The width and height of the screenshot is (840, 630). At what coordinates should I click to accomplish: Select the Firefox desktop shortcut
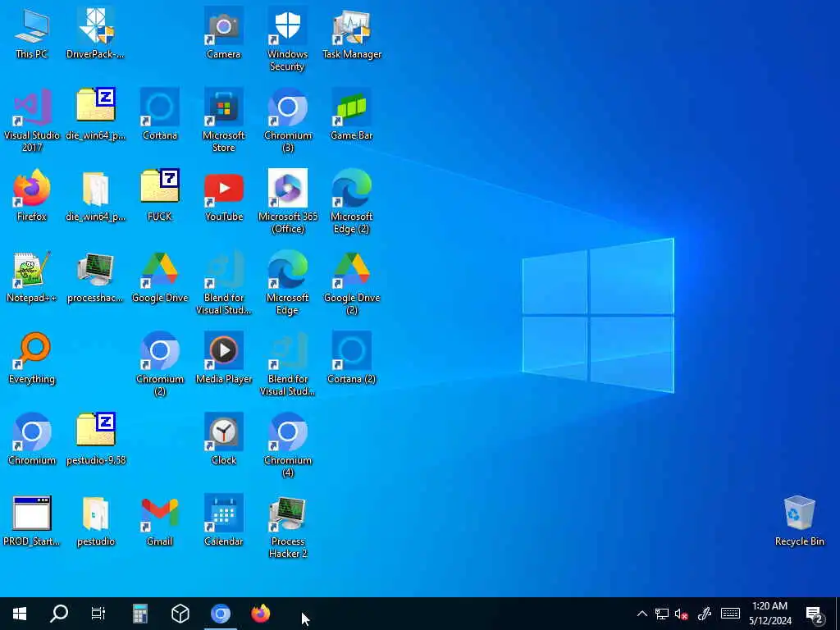pyautogui.click(x=32, y=195)
